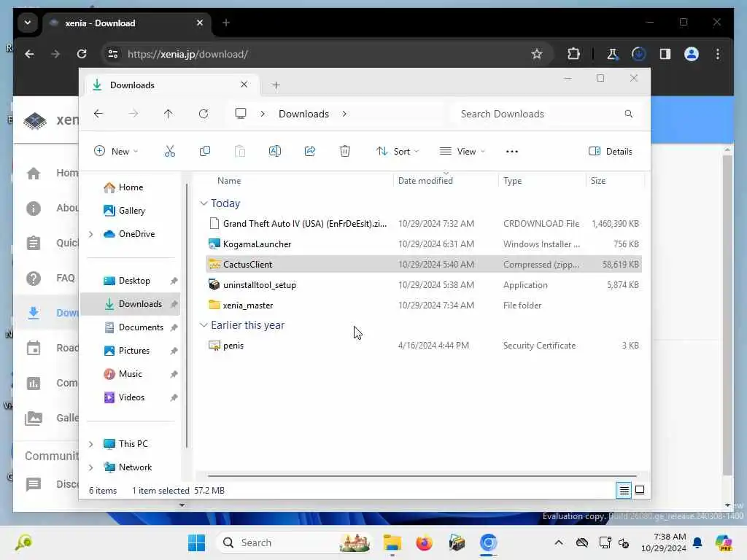Viewport: 747px width, 560px height.
Task: Select the Grand Theft Auto IV file
Action: tap(424, 223)
